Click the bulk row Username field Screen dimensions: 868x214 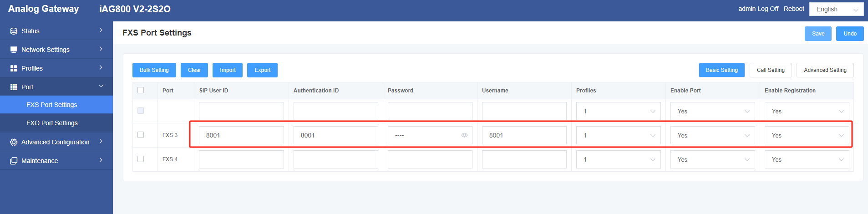click(x=524, y=111)
